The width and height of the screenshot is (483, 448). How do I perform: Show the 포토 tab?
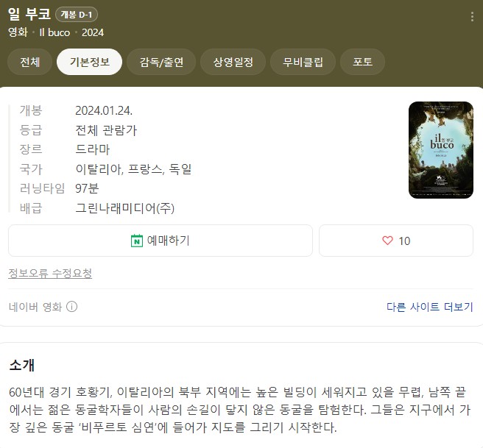pos(362,62)
